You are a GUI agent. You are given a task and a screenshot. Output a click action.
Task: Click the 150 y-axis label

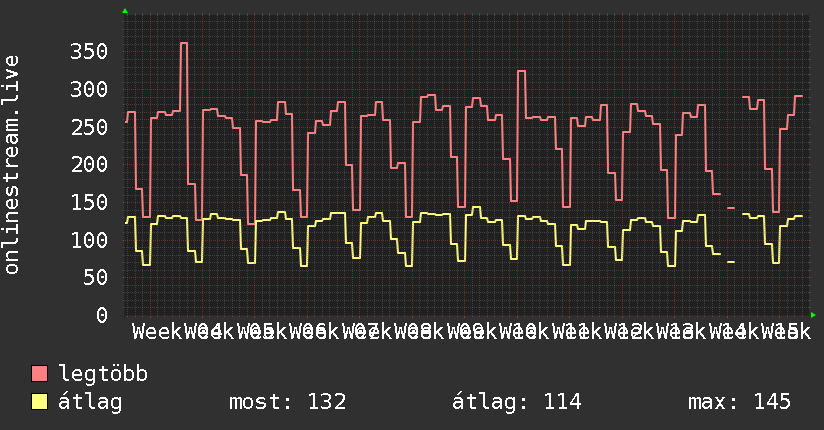click(x=89, y=202)
